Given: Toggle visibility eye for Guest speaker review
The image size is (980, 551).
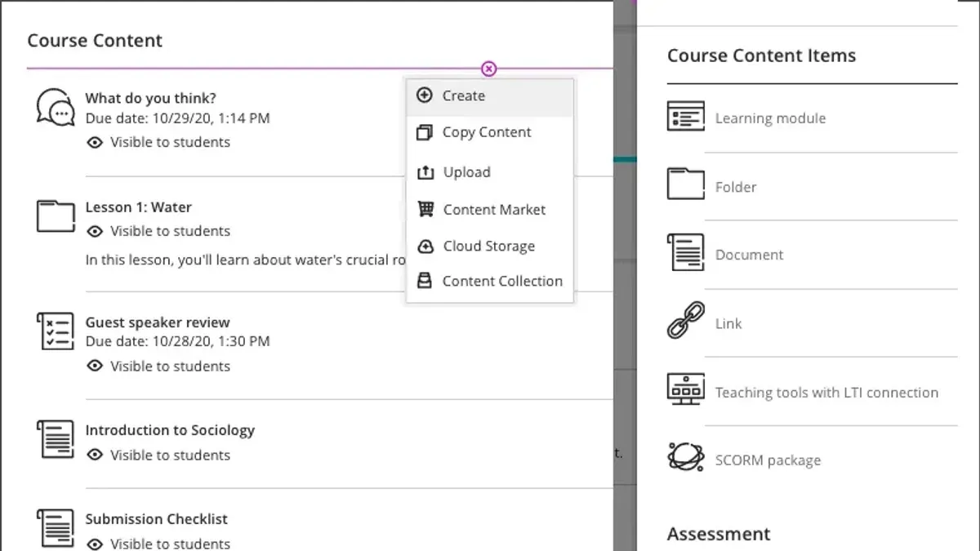Looking at the screenshot, I should [x=95, y=367].
